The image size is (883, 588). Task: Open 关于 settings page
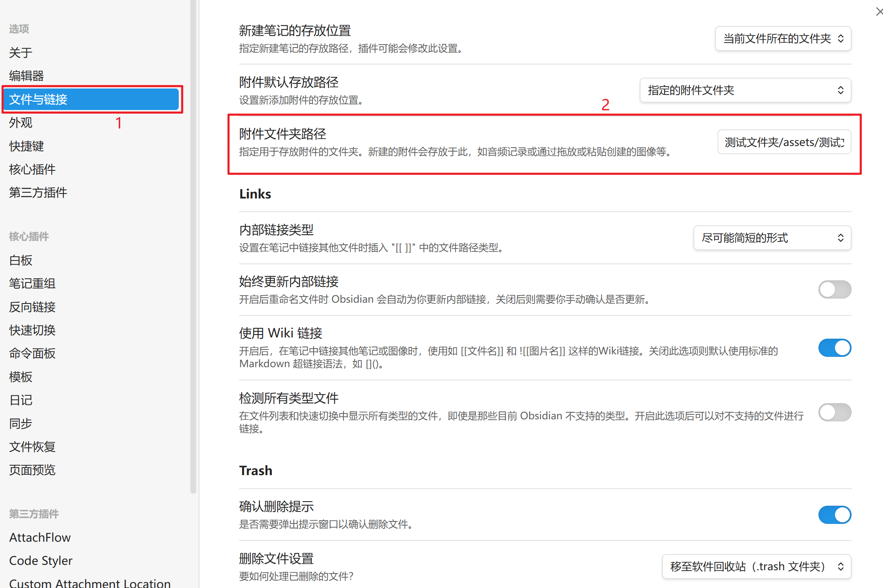coord(21,53)
